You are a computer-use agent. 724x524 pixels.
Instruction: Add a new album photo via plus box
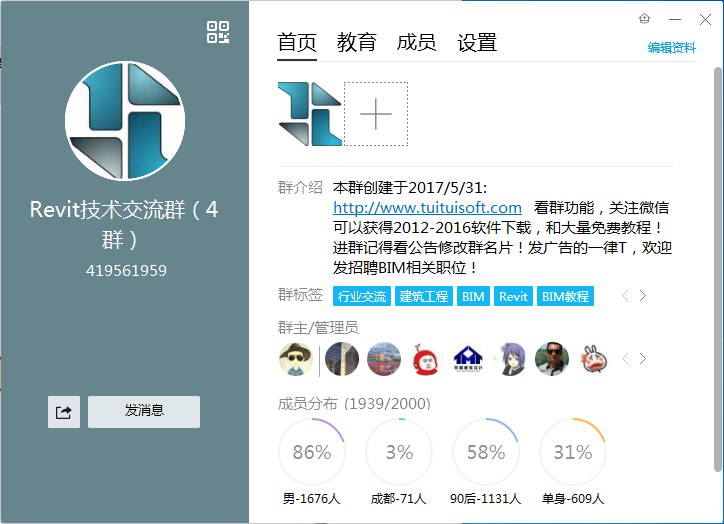pos(376,114)
